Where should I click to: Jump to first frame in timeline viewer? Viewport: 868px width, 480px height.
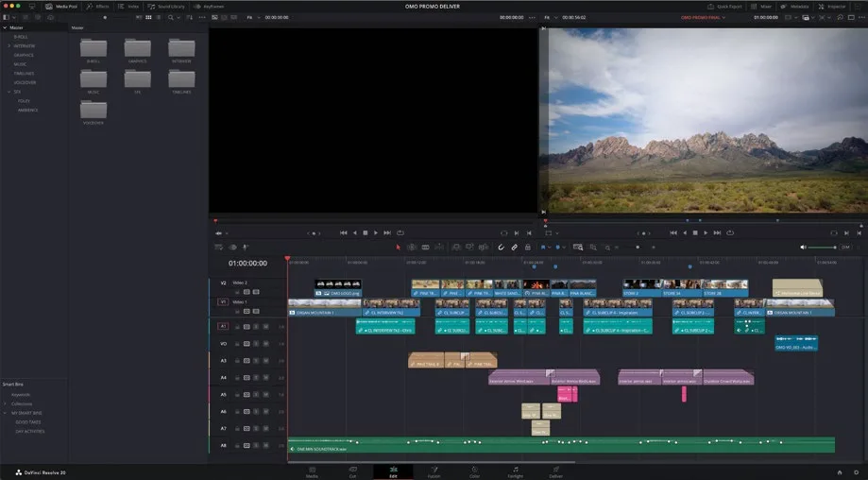(673, 233)
